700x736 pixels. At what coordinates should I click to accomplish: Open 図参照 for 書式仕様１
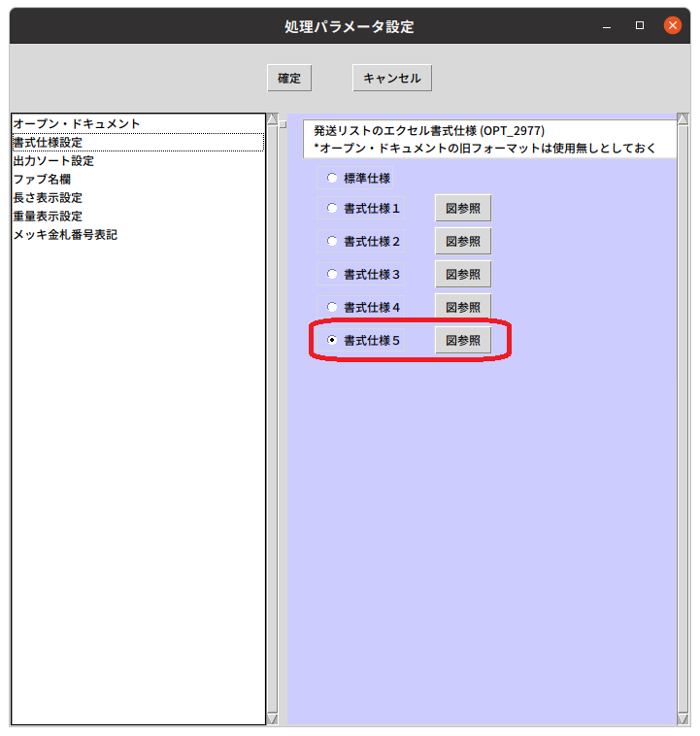pyautogui.click(x=463, y=208)
